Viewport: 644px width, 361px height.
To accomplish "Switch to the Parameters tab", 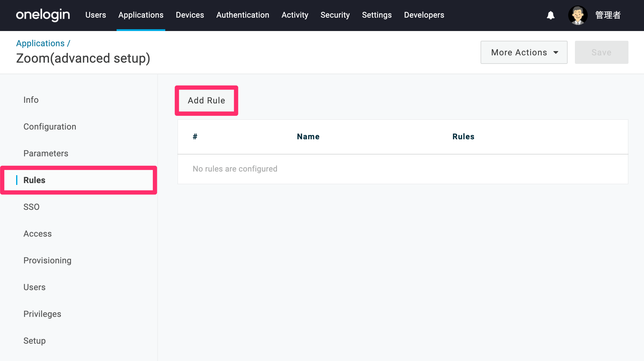I will click(x=46, y=153).
